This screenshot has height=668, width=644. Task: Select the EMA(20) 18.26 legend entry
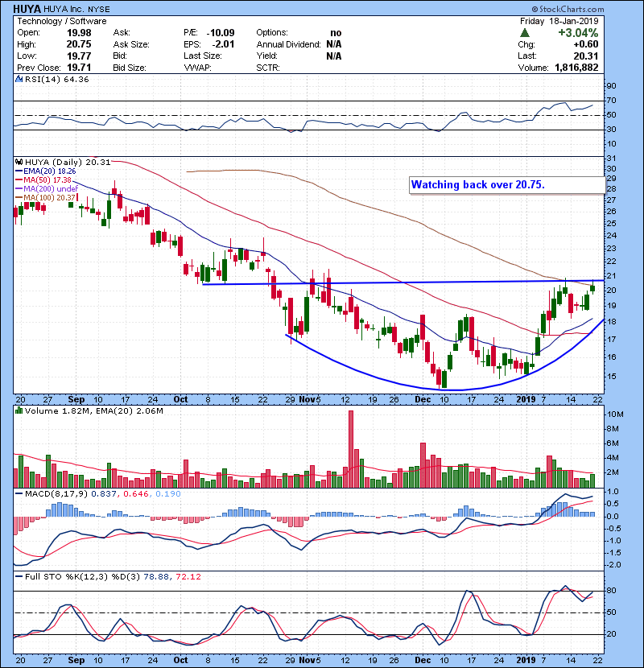click(46, 171)
